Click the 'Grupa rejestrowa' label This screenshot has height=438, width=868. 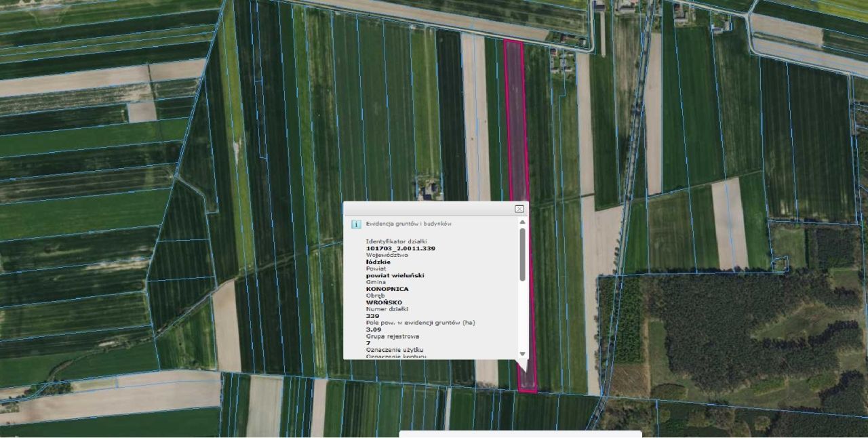pos(392,336)
